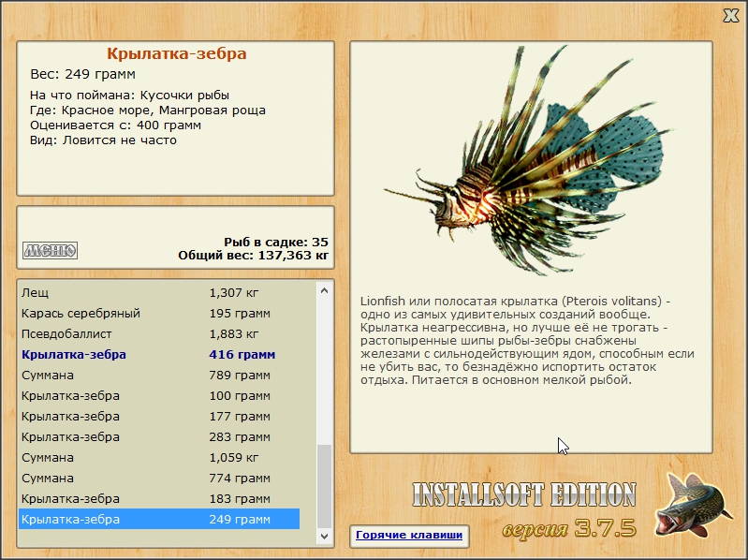
Task: Click the scroll up arrow of fish list
Action: [325, 290]
